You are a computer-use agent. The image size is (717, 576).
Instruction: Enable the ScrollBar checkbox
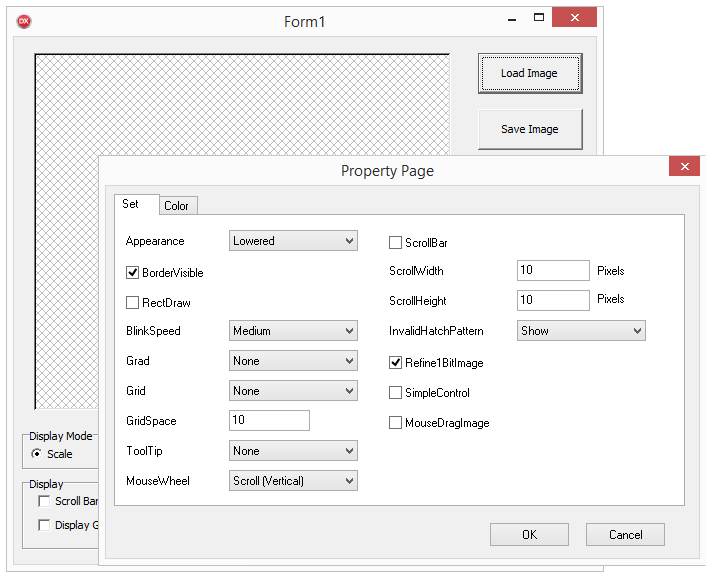396,242
